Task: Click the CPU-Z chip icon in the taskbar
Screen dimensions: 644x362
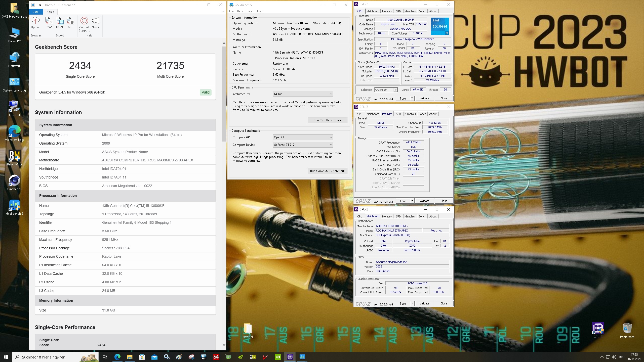Action: pyautogui.click(x=290, y=357)
